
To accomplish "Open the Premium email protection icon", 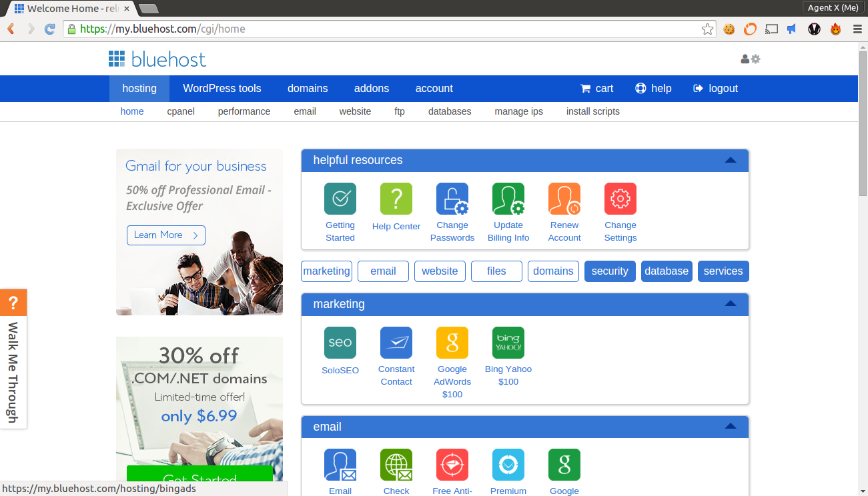I will click(x=508, y=465).
